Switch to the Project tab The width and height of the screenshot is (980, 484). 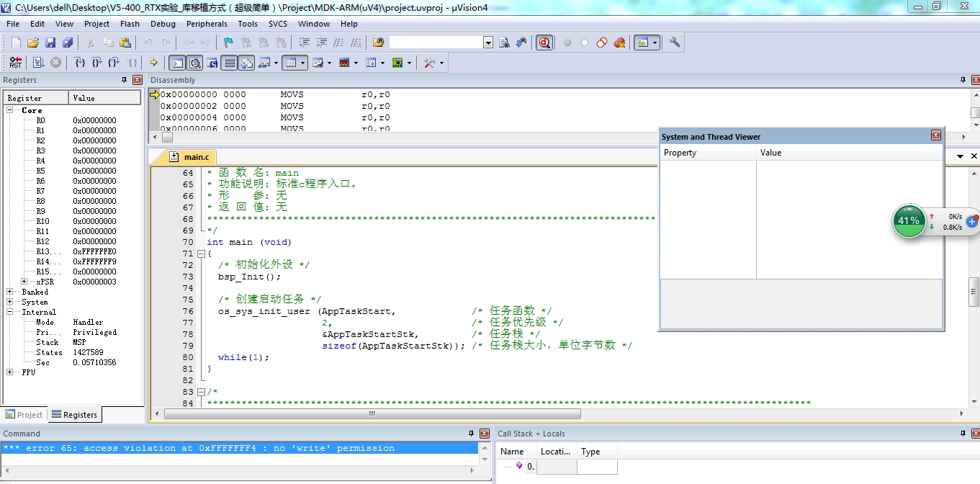pyautogui.click(x=24, y=414)
